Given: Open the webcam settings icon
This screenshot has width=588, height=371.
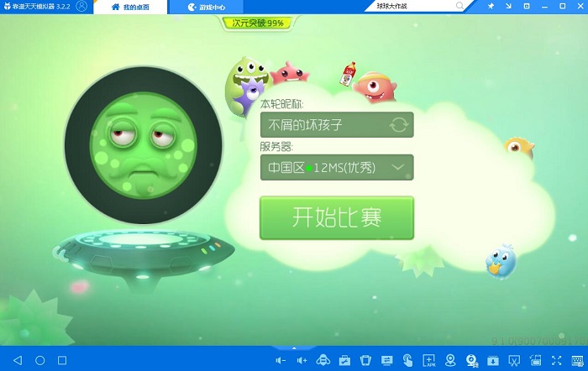Looking at the screenshot, I should point(471,360).
